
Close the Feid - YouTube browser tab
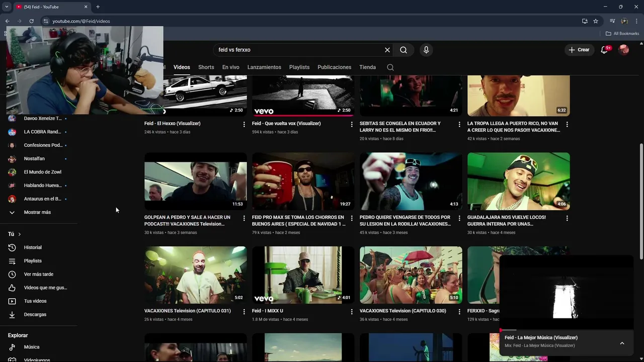[86, 7]
